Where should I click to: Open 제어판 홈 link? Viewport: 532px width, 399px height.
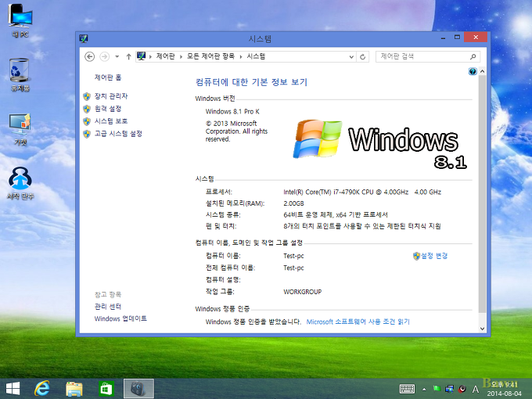click(107, 77)
